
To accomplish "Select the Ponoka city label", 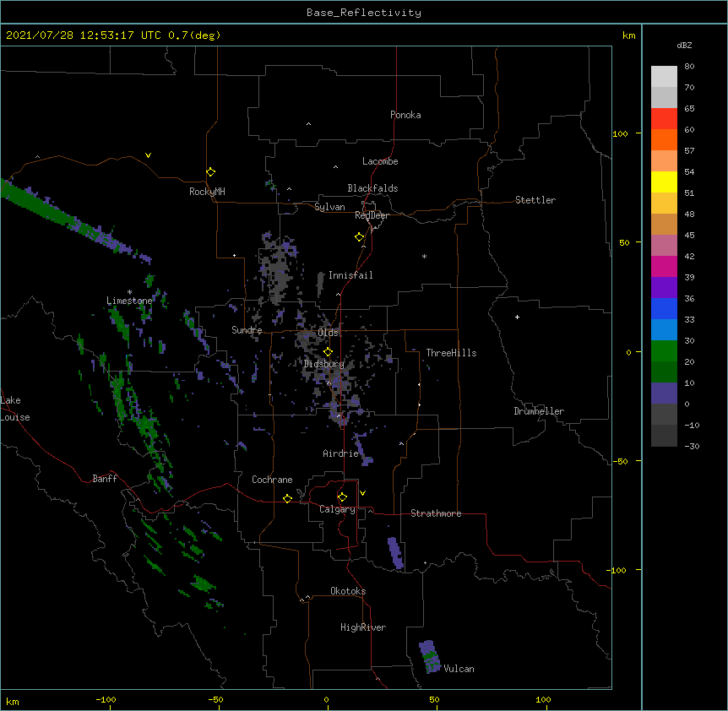I will (x=405, y=115).
